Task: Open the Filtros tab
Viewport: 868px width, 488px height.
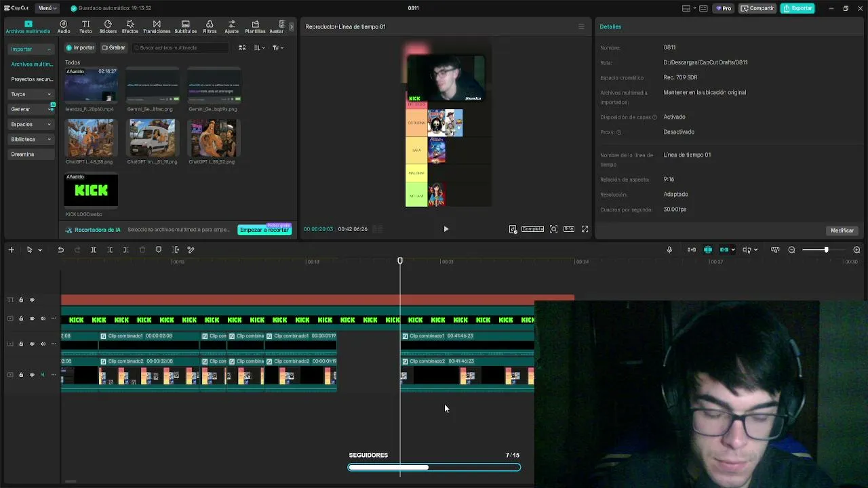Action: click(x=210, y=27)
